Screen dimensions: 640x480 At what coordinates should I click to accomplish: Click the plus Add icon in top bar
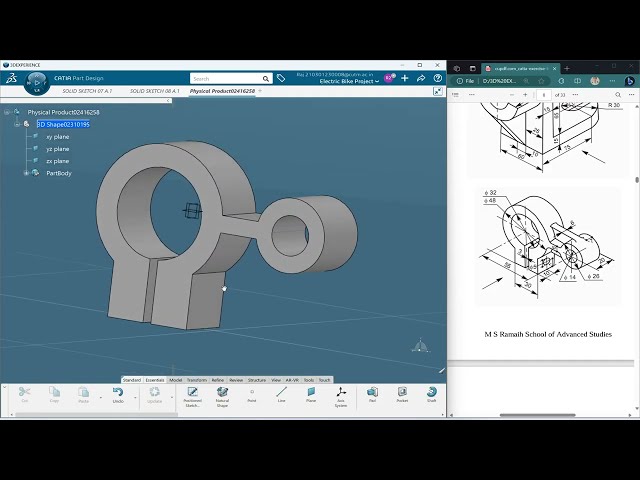404,78
